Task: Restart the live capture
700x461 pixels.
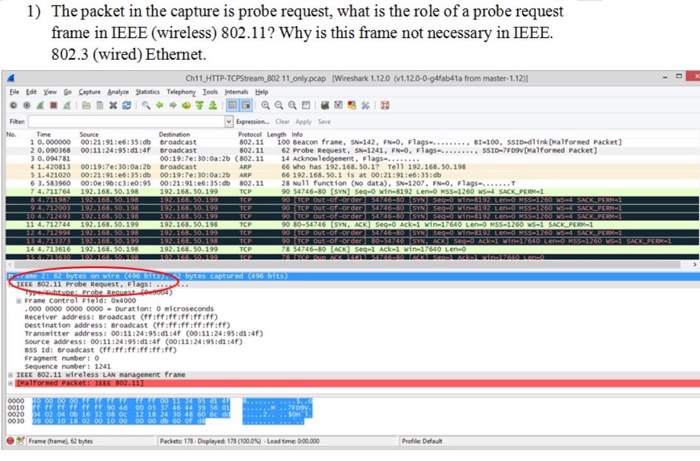Action: pos(67,105)
